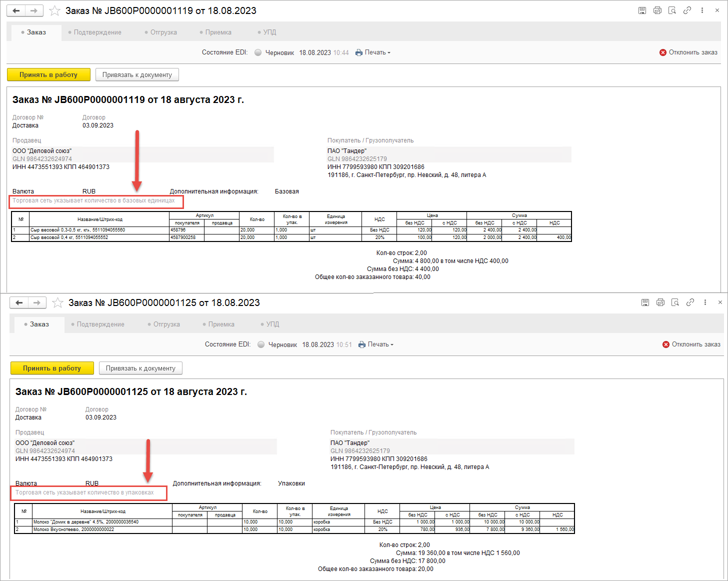Open the three-dot more menu of order 1119
The height and width of the screenshot is (581, 728).
tap(702, 10)
